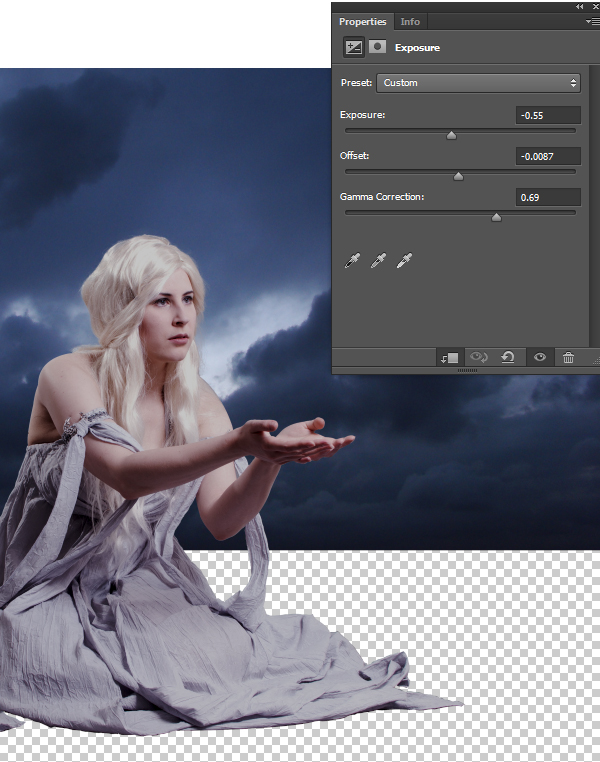The image size is (600, 762).
Task: Open the Preset dropdown
Action: click(x=478, y=83)
